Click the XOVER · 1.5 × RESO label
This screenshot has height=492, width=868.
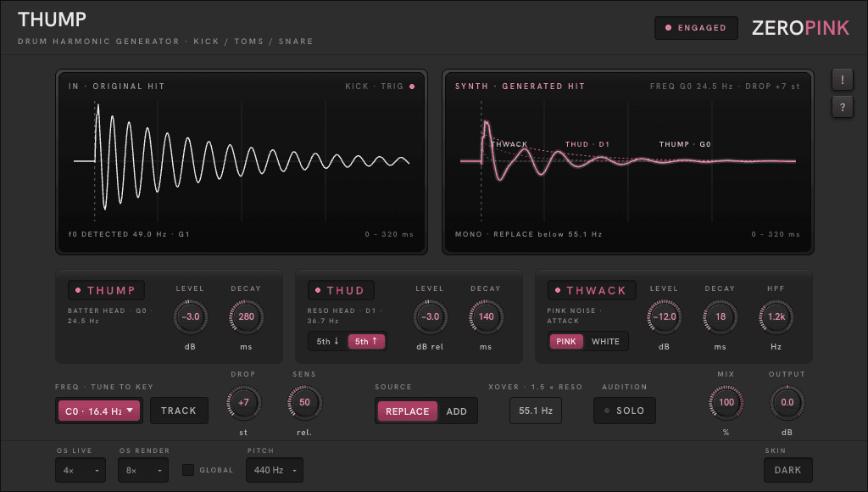click(x=536, y=387)
